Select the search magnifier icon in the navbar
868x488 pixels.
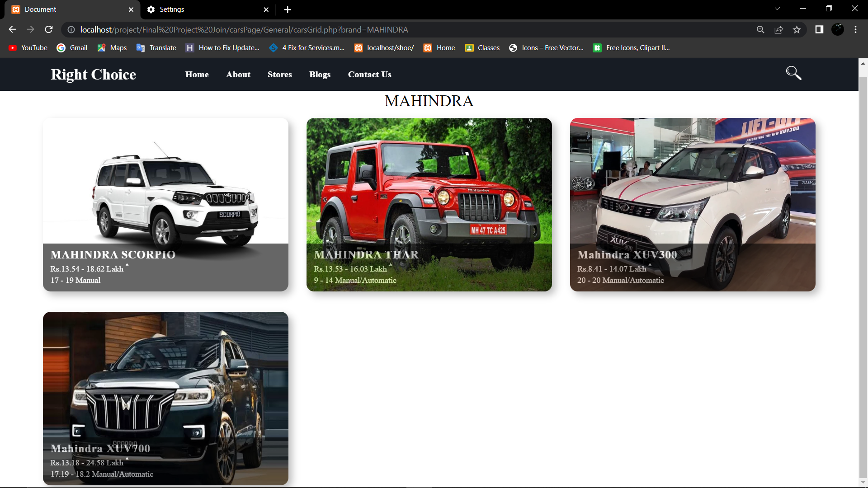pos(793,73)
